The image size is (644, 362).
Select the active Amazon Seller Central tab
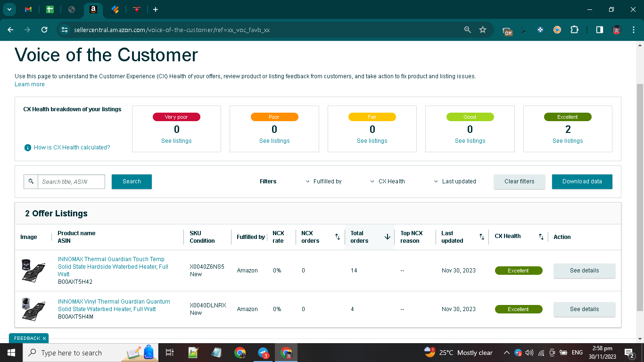tap(93, 9)
